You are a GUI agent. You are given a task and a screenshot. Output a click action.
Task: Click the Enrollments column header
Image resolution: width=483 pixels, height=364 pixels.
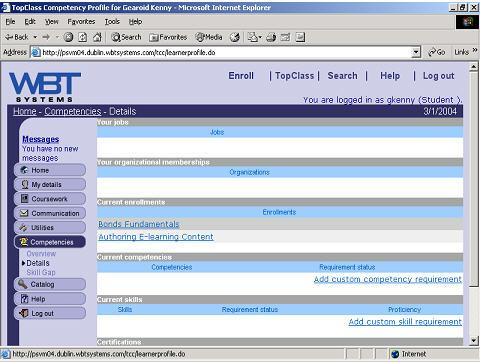[x=279, y=212]
